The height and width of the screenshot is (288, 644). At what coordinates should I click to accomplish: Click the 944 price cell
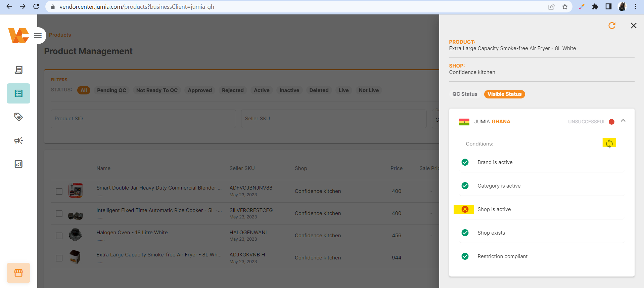coord(397,258)
